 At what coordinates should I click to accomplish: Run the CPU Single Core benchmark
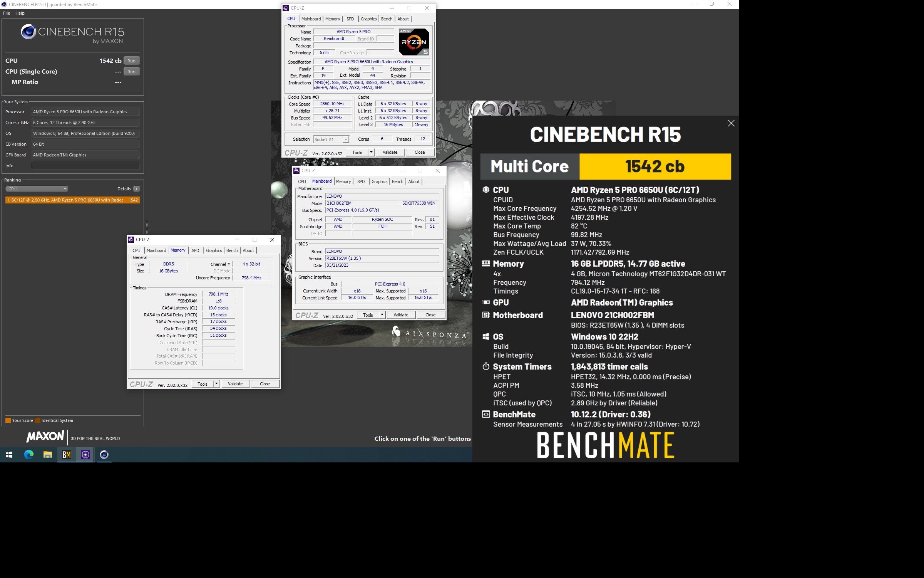coord(132,72)
